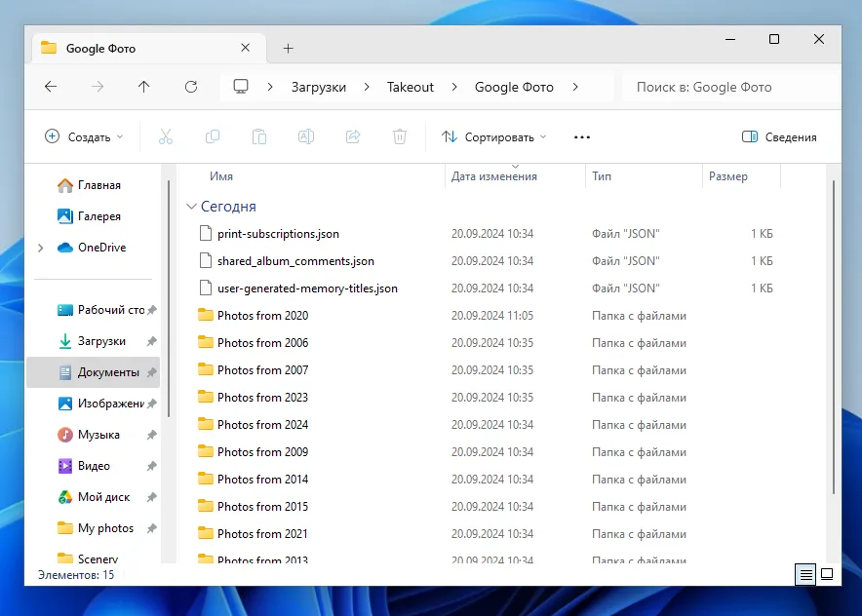Collapse the 'Сегодня' group

(x=191, y=208)
